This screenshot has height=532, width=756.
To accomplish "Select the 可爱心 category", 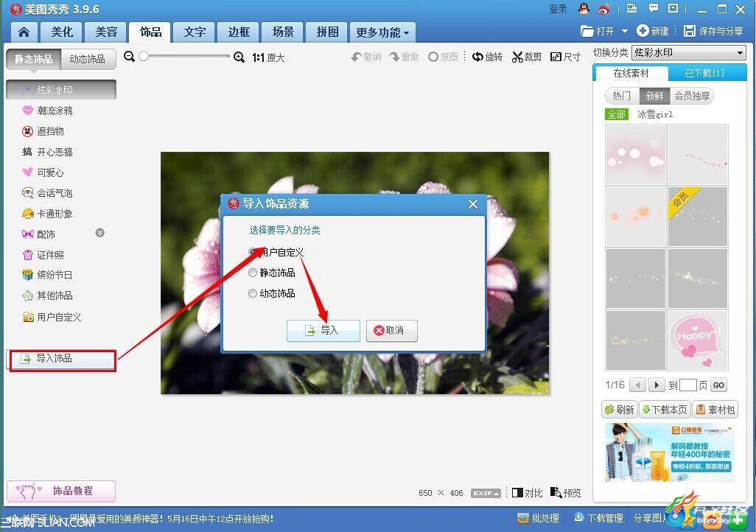I will tap(43, 172).
